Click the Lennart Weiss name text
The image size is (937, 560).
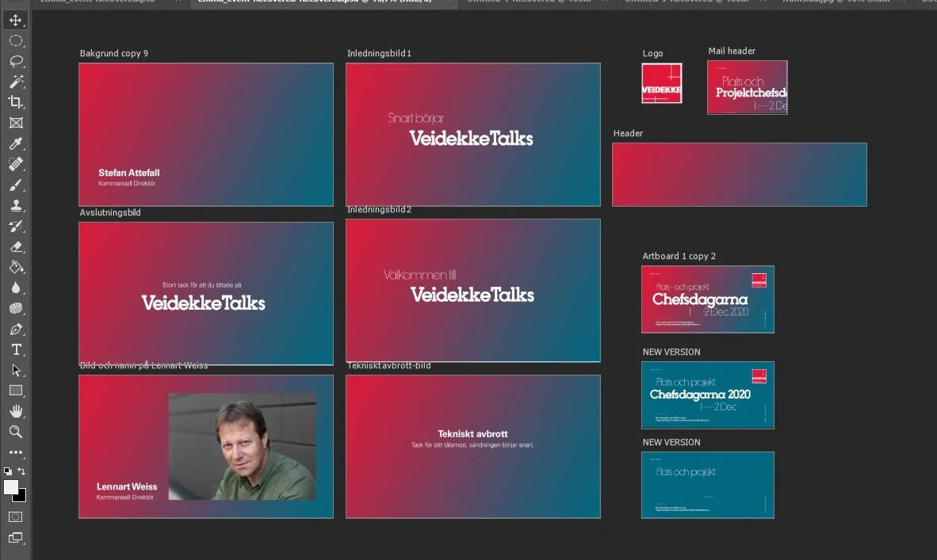[127, 486]
